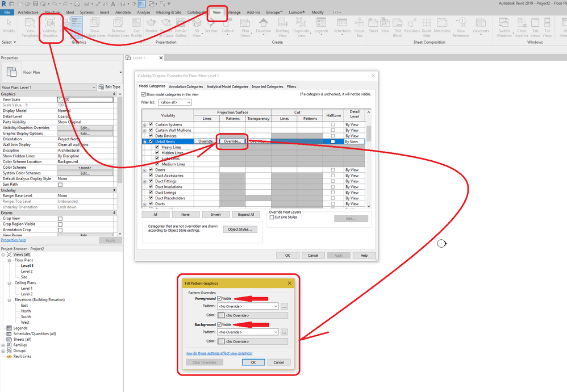Open the Schedules tool

pos(342,26)
